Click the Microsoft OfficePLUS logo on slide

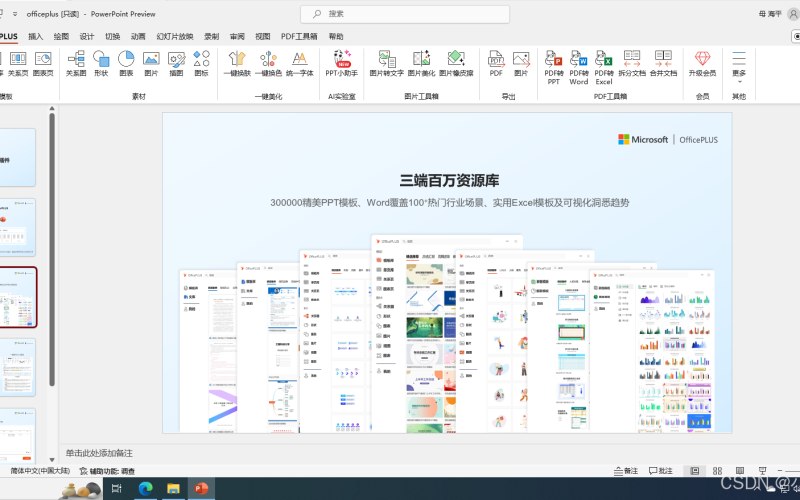coord(668,139)
